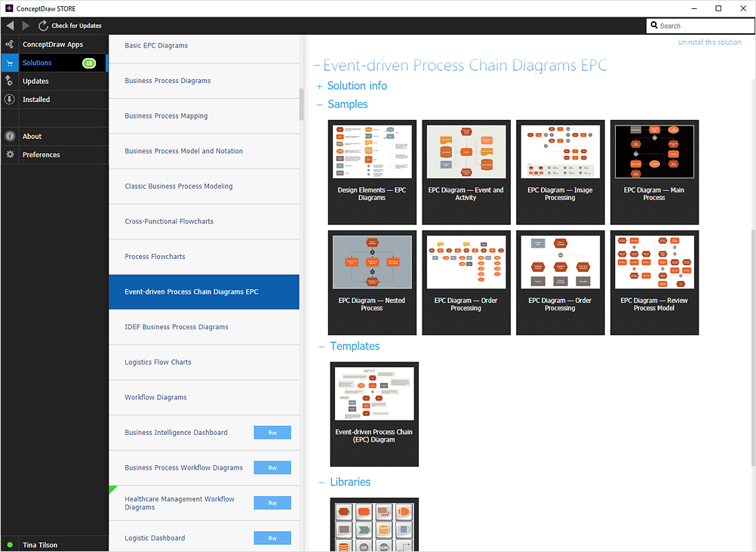
Task: Select Business Process Model and Notation
Action: pyautogui.click(x=204, y=152)
